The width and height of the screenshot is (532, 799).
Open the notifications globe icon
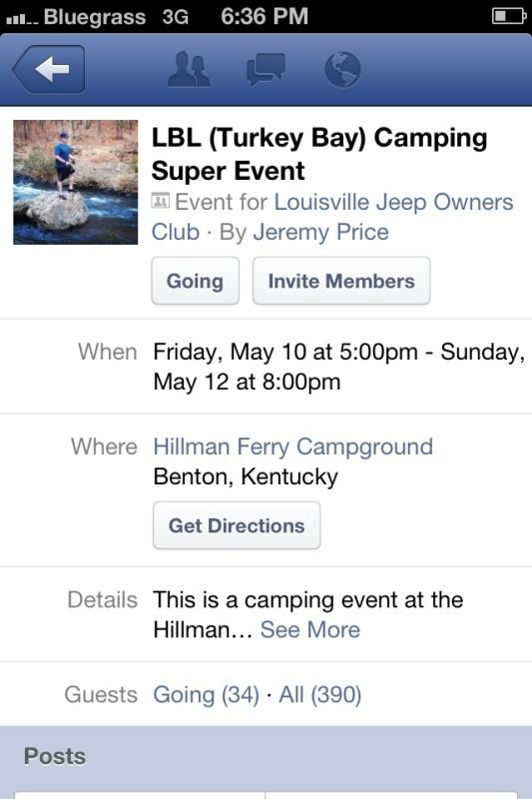tap(342, 69)
